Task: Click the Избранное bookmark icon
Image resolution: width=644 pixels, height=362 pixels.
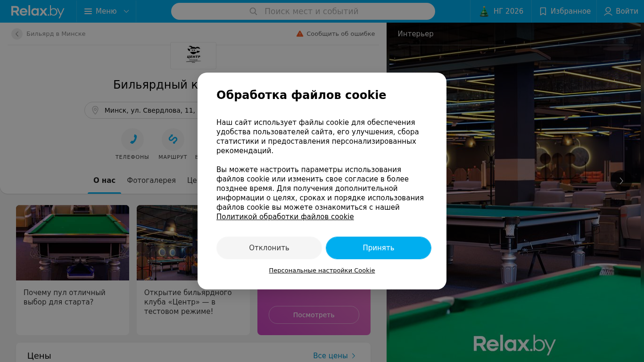Action: [543, 11]
